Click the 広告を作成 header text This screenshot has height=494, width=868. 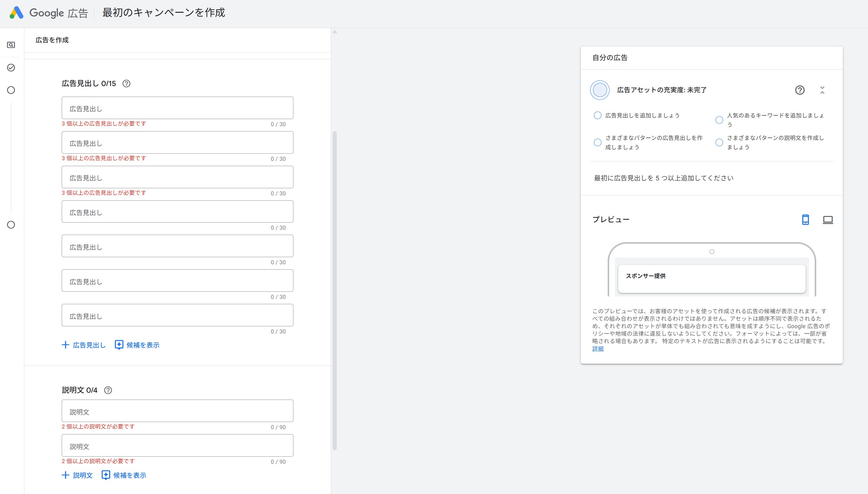click(52, 40)
